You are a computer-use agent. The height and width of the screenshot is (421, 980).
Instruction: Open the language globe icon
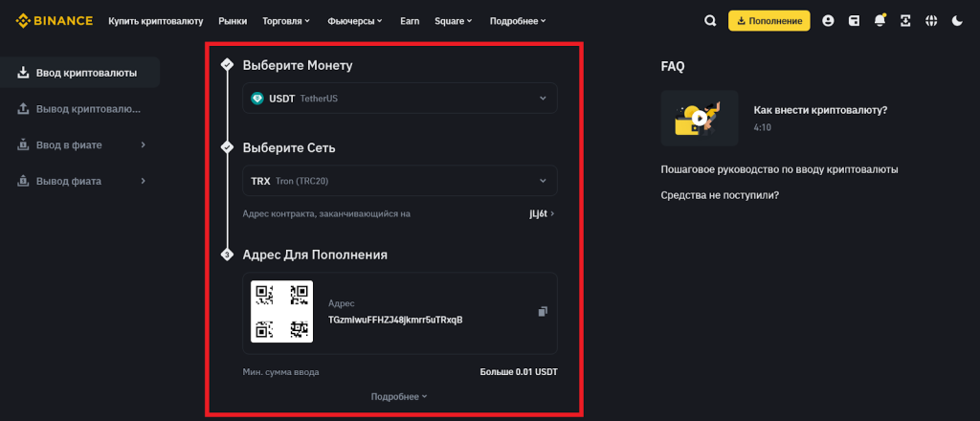pyautogui.click(x=931, y=20)
